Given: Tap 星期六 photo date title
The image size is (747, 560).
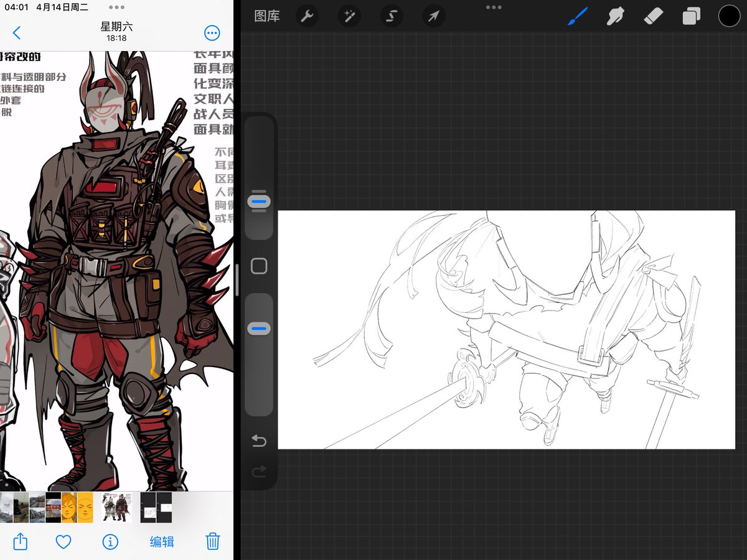Looking at the screenshot, I should point(116,27).
